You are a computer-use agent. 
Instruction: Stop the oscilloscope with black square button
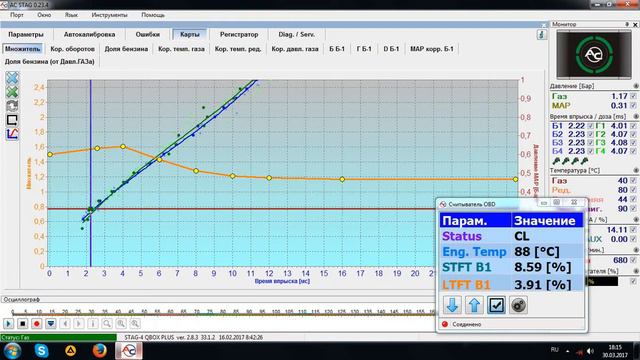22,324
